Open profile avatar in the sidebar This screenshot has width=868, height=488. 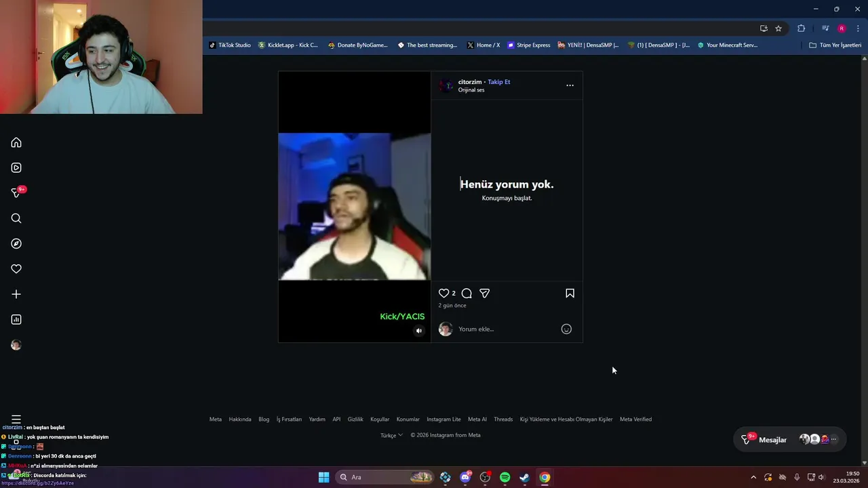(x=16, y=345)
